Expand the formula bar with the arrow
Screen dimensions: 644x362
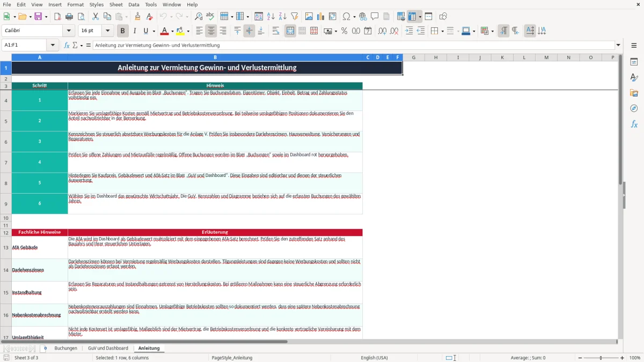618,45
